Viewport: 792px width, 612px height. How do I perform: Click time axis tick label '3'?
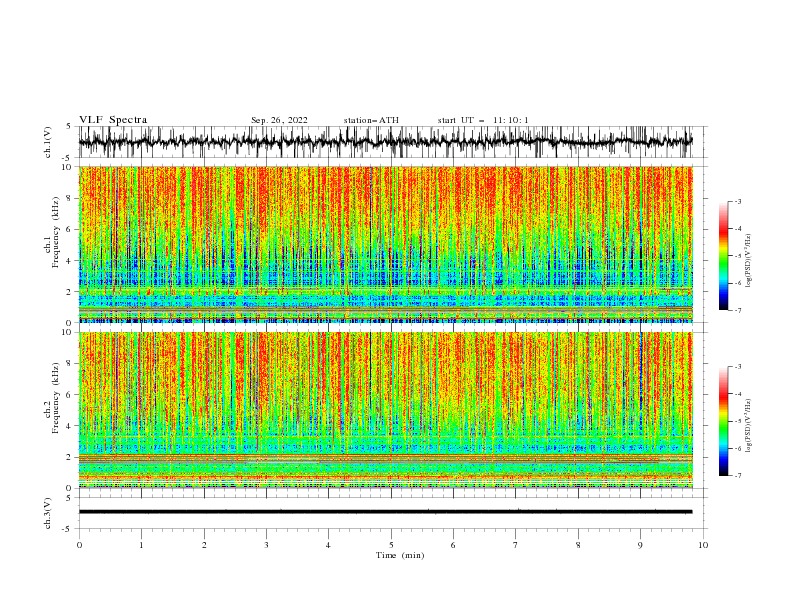pyautogui.click(x=266, y=545)
